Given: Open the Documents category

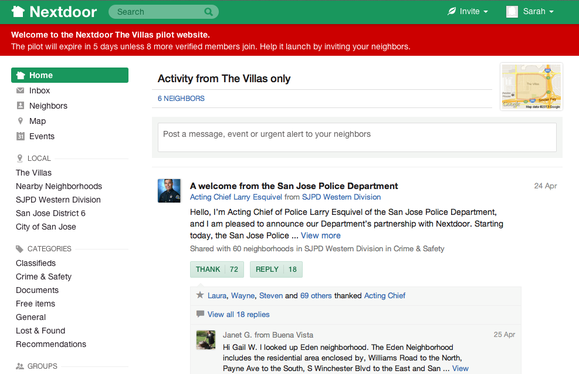Looking at the screenshot, I should coord(37,290).
